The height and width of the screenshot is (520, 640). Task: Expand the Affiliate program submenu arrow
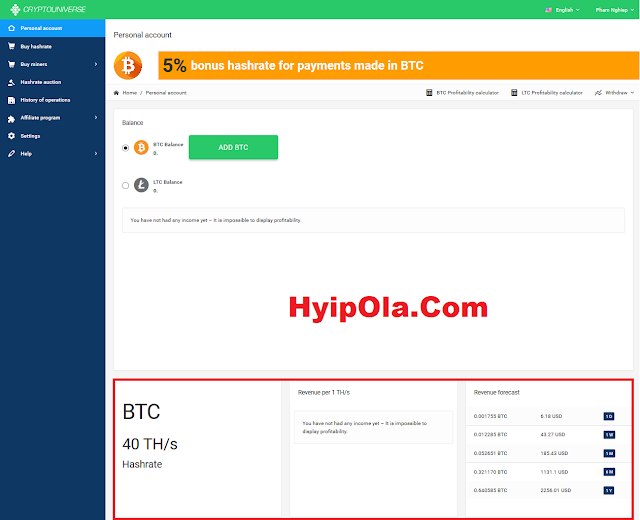(x=96, y=118)
